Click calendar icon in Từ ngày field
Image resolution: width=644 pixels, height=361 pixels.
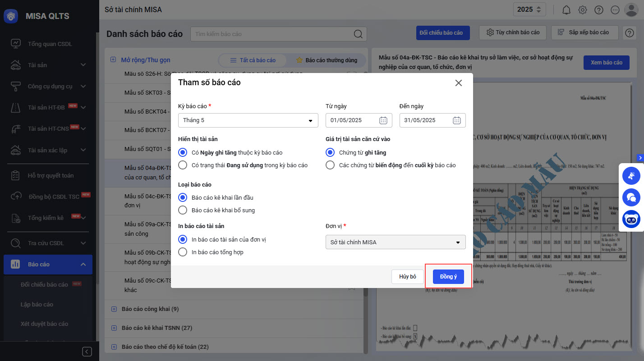coord(383,120)
